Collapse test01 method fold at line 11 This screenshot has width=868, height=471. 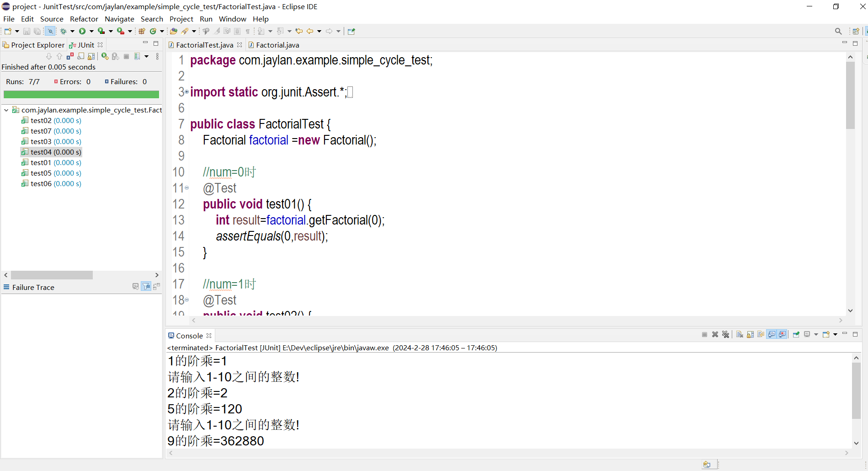(x=186, y=188)
